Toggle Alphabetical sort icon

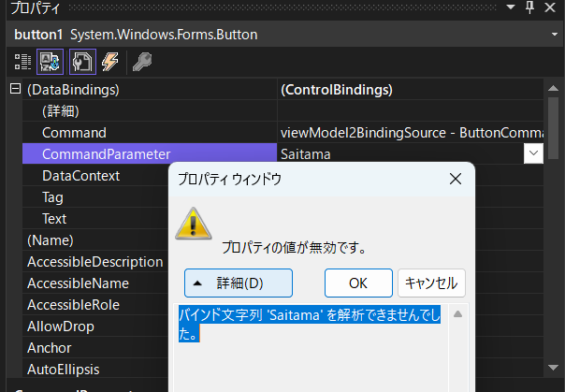(50, 62)
